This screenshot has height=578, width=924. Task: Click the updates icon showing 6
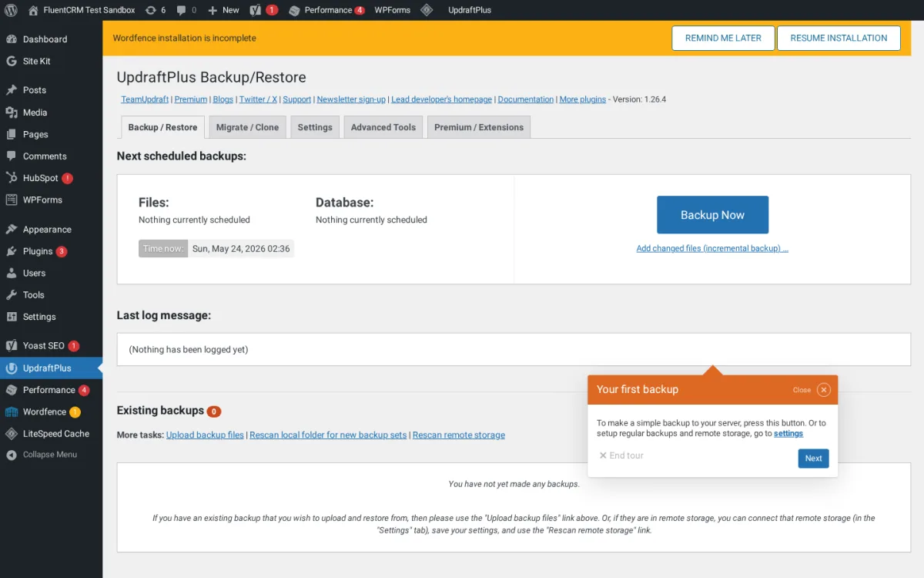(151, 10)
